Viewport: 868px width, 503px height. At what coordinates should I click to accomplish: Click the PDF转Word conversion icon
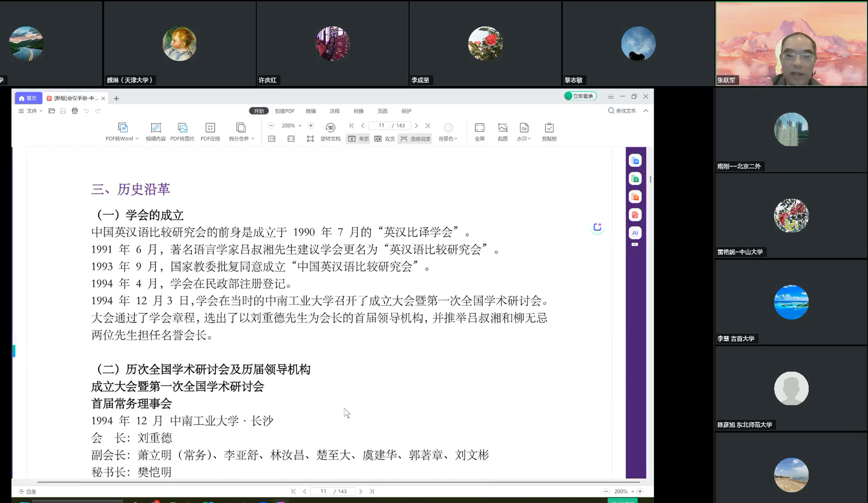pyautogui.click(x=122, y=128)
